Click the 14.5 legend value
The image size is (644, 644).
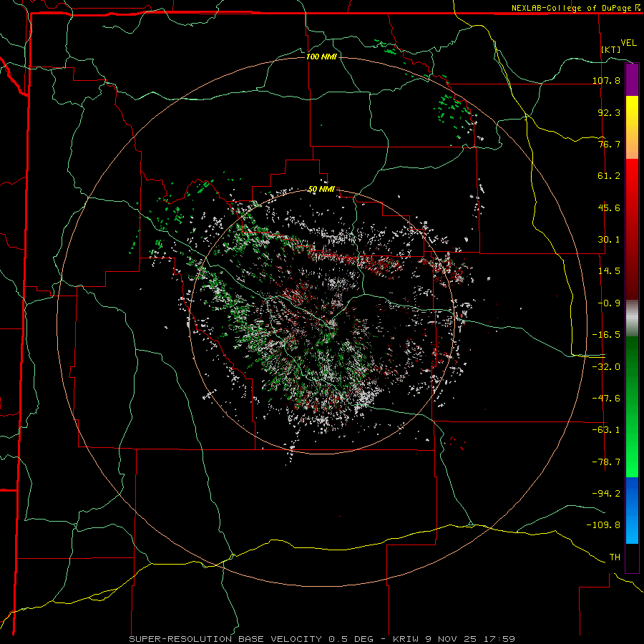(609, 271)
